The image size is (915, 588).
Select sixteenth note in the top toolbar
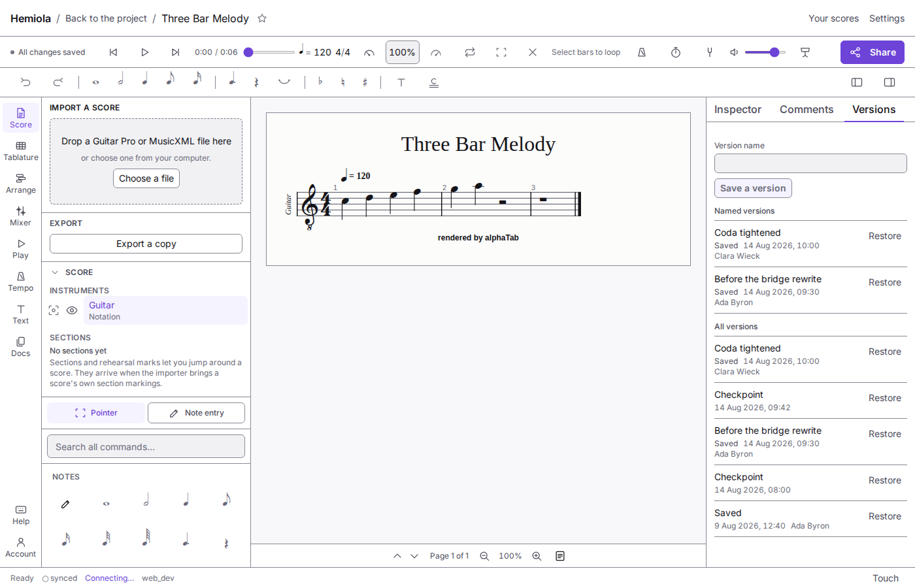pyautogui.click(x=197, y=80)
